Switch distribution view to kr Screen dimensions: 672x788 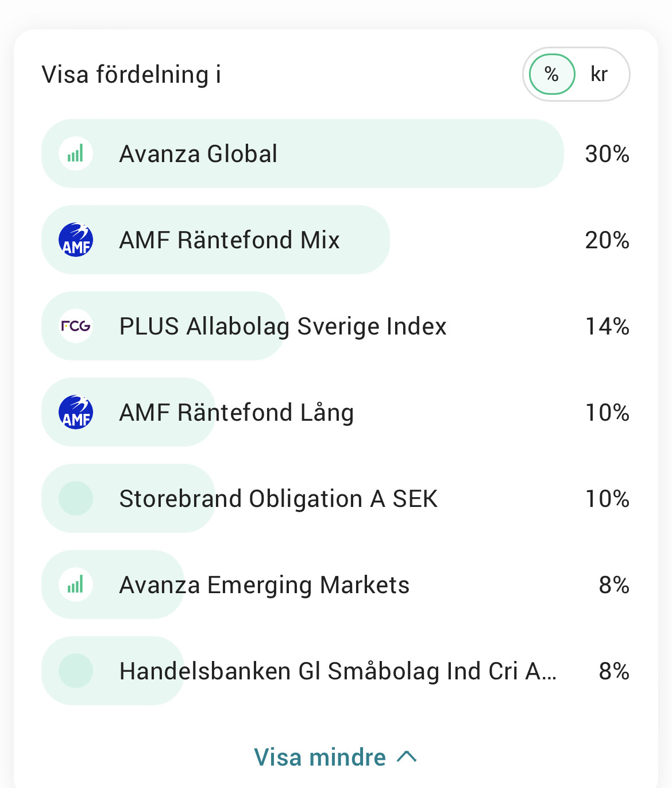599,74
